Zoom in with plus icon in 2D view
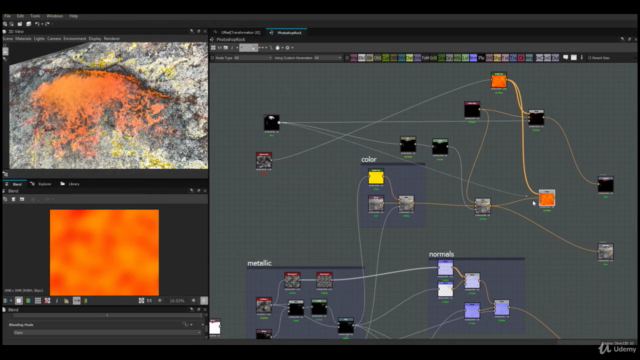Image resolution: width=640 pixels, height=360 pixels. point(194,301)
